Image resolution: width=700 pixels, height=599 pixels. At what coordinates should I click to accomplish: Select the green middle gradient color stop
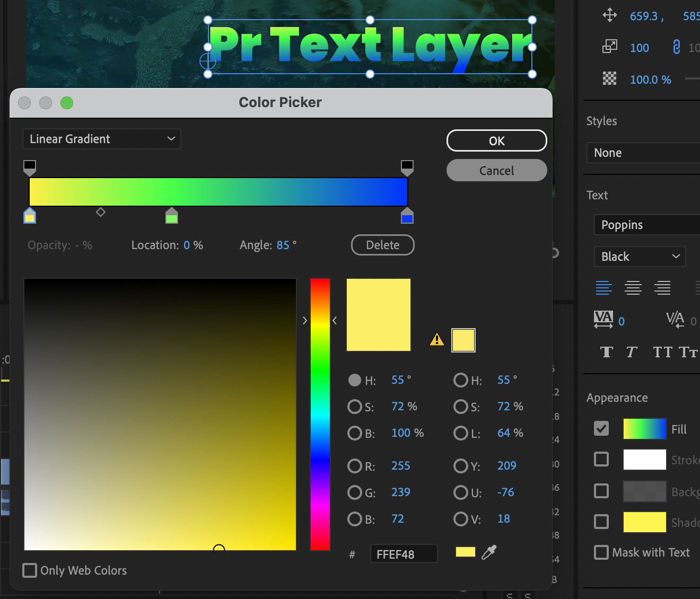(x=171, y=217)
